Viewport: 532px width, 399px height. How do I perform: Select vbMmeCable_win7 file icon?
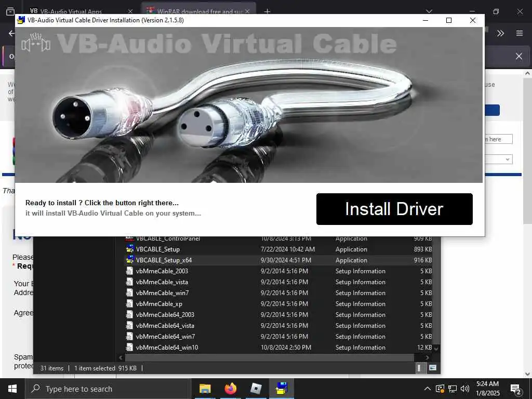tap(129, 292)
